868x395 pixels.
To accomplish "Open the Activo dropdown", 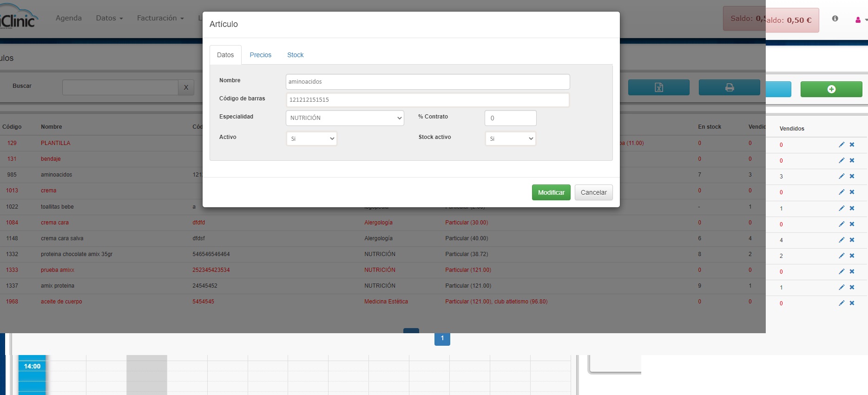I will [x=312, y=138].
